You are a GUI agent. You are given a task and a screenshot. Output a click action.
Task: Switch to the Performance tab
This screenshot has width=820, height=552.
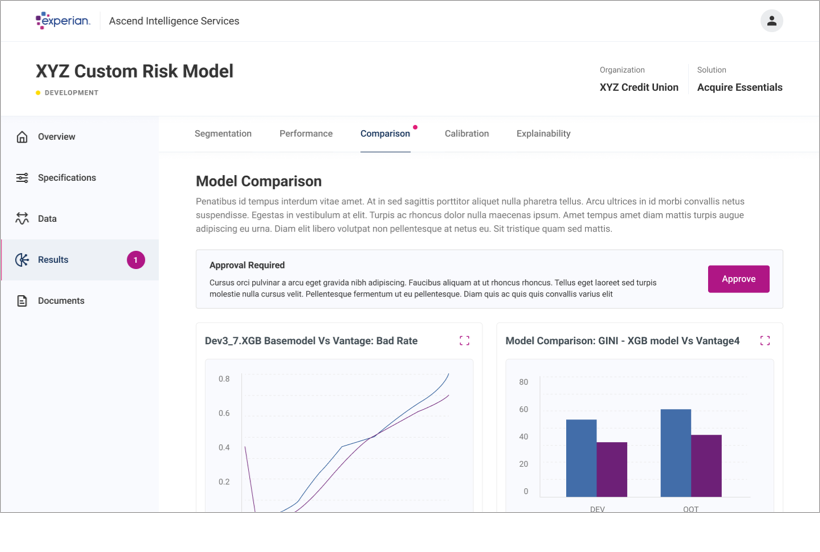click(x=306, y=134)
